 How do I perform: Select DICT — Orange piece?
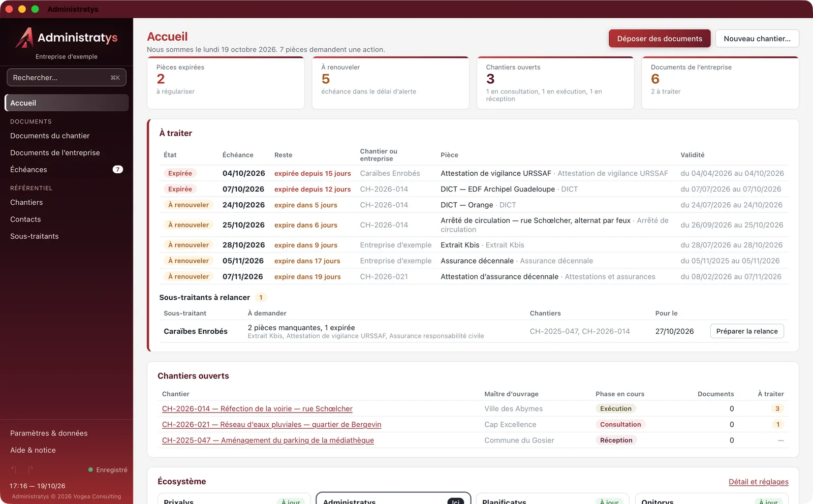(467, 205)
